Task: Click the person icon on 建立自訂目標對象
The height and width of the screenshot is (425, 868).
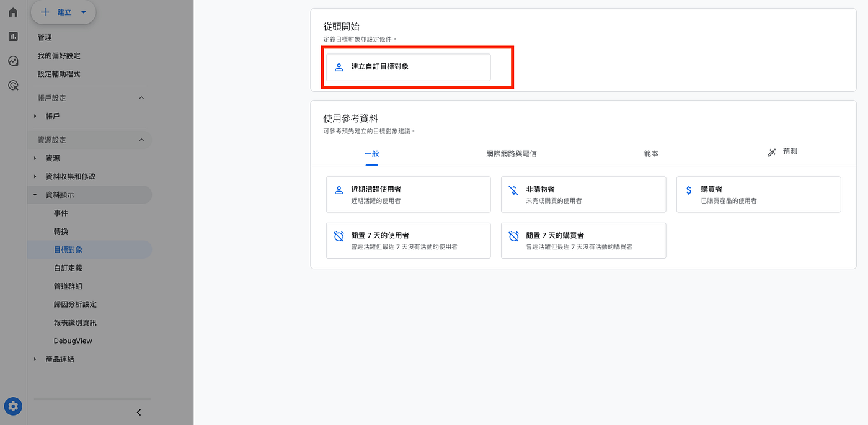Action: click(x=339, y=67)
